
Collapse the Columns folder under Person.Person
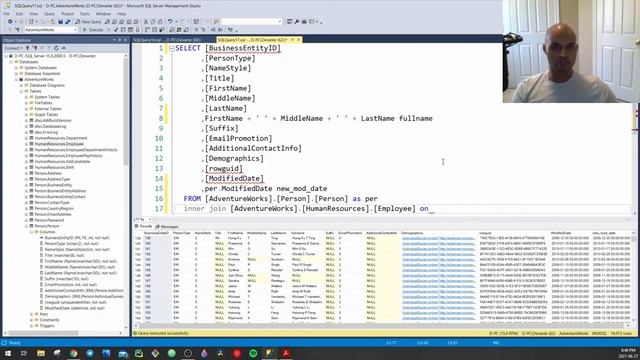point(31,232)
